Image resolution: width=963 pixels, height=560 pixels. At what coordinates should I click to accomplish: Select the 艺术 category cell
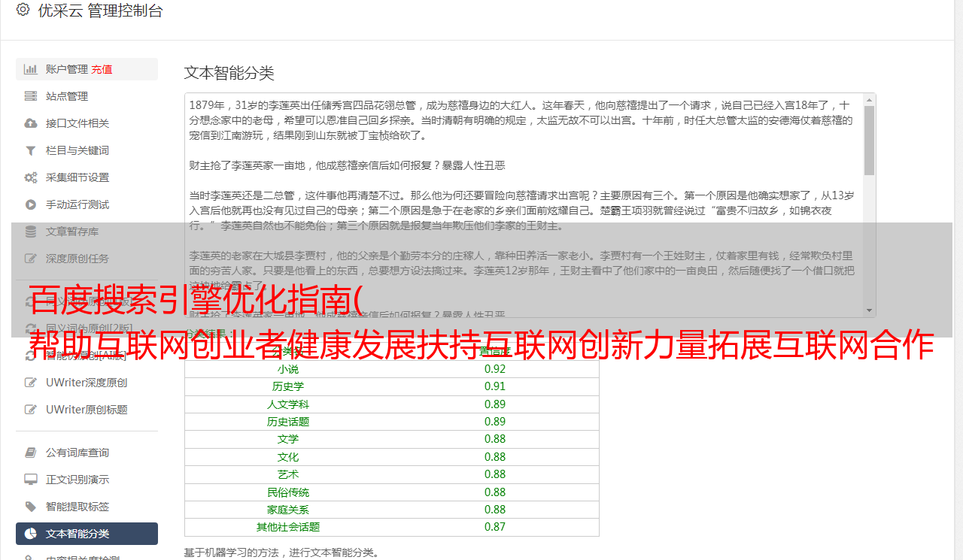point(288,474)
